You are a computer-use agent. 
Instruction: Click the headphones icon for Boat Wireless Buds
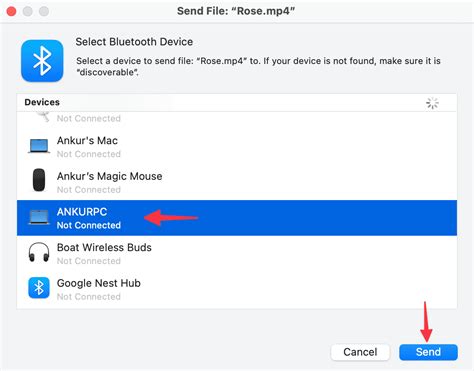39,252
